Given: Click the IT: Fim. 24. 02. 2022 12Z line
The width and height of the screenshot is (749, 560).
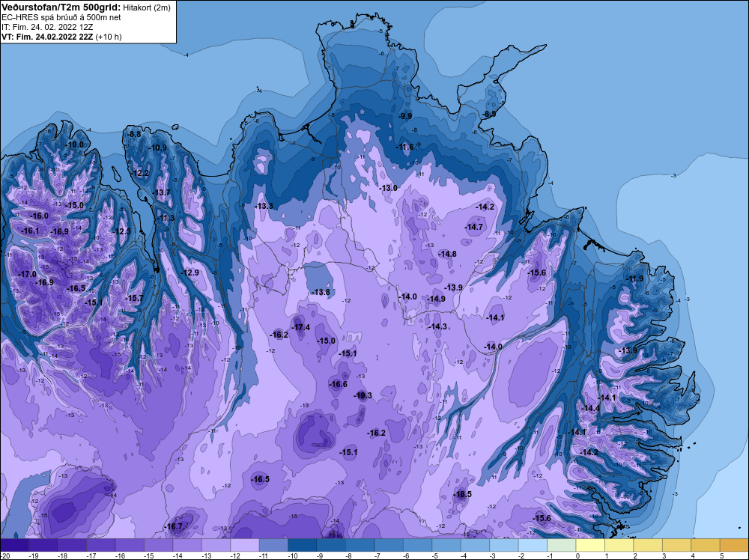Looking at the screenshot, I should tap(47, 27).
